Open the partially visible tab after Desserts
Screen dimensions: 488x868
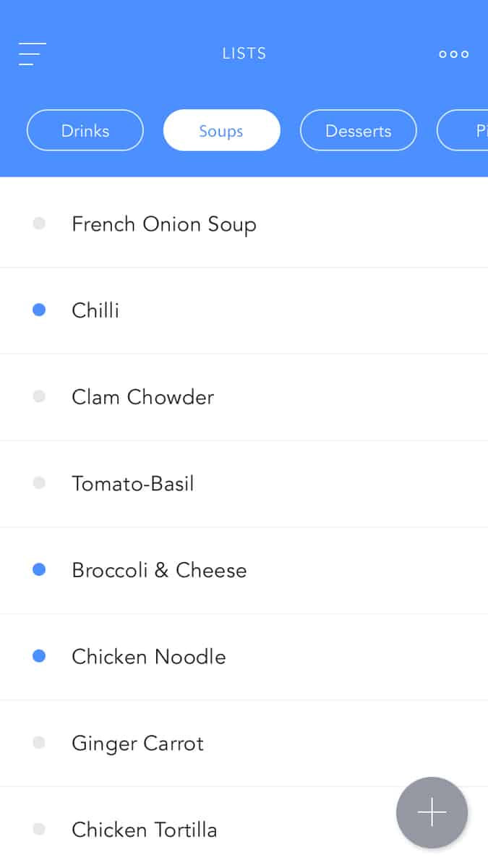466,131
